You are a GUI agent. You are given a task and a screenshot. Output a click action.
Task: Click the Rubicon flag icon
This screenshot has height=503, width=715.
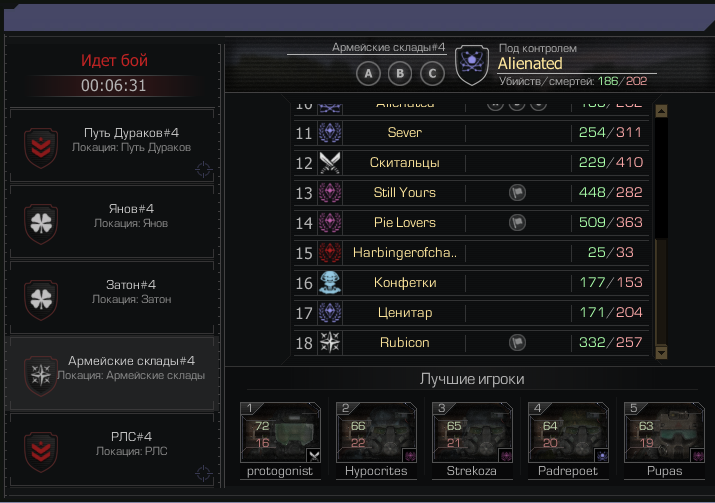pos(517,342)
